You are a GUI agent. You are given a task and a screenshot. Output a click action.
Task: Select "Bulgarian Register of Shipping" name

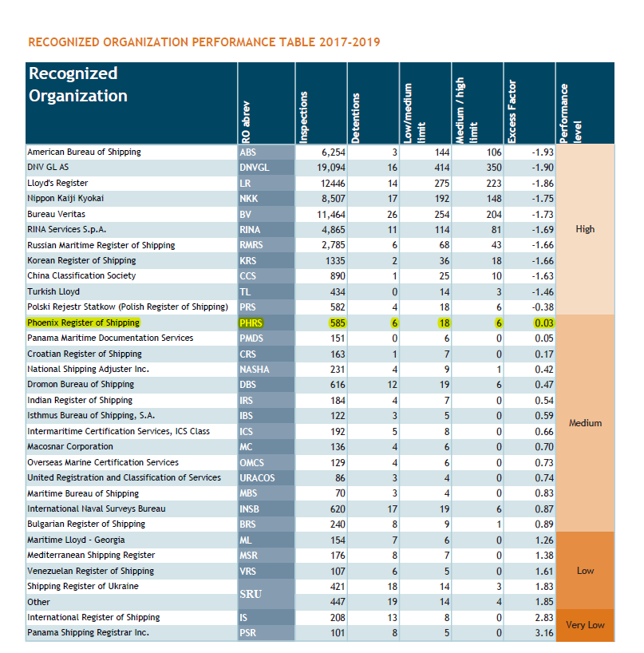pos(86,524)
